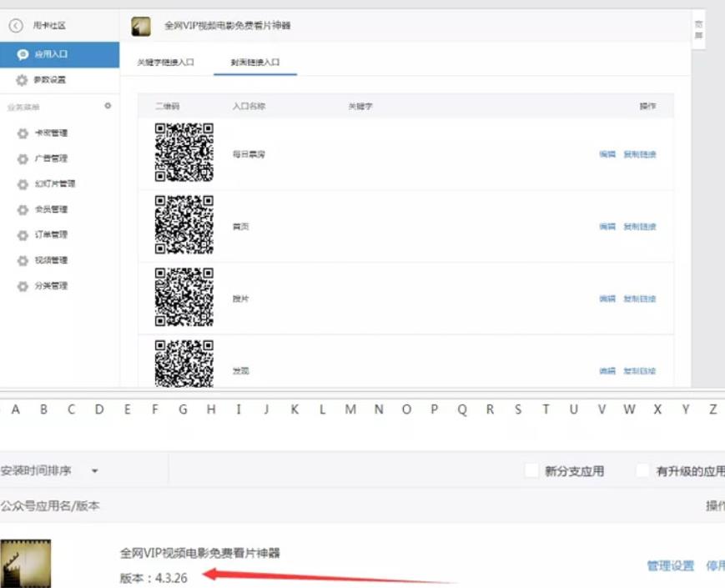725x588 pixels.
Task: Click the 入口名称 column header
Action: (249, 106)
